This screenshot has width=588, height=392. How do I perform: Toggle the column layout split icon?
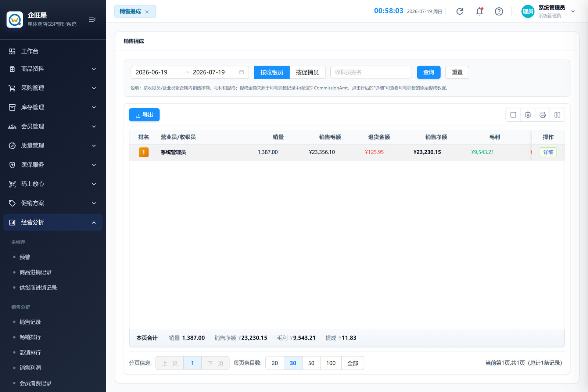557,115
